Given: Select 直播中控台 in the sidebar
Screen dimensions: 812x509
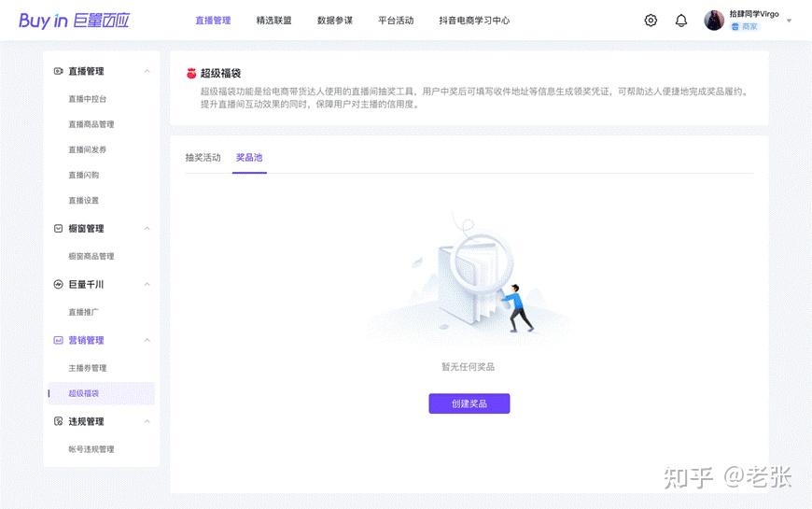Looking at the screenshot, I should [x=88, y=98].
